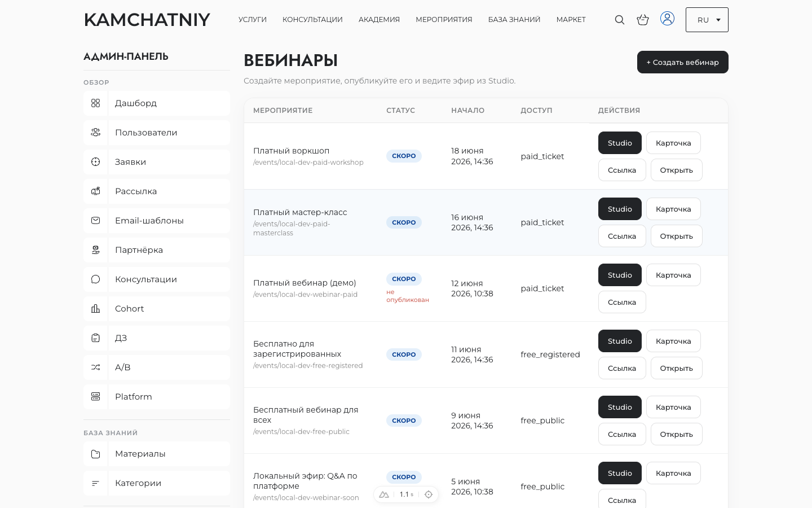Open the shopping basket icon
The width and height of the screenshot is (812, 508).
pos(643,20)
